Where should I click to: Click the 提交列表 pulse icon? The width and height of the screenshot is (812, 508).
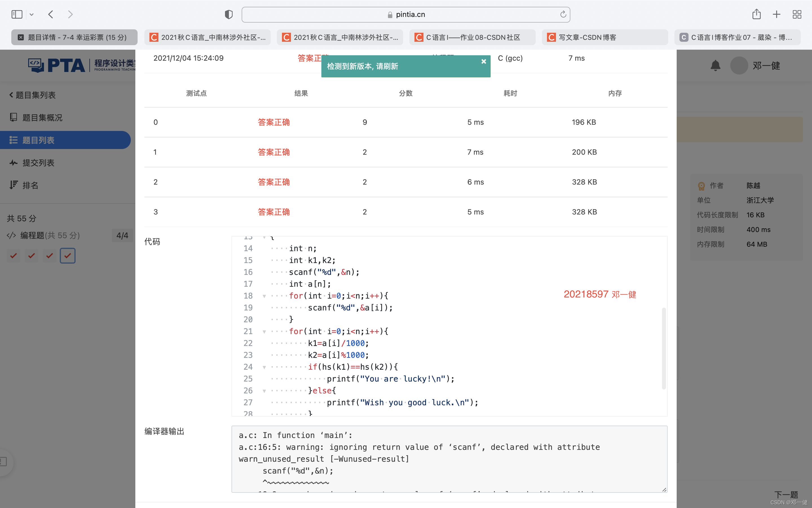tap(14, 163)
